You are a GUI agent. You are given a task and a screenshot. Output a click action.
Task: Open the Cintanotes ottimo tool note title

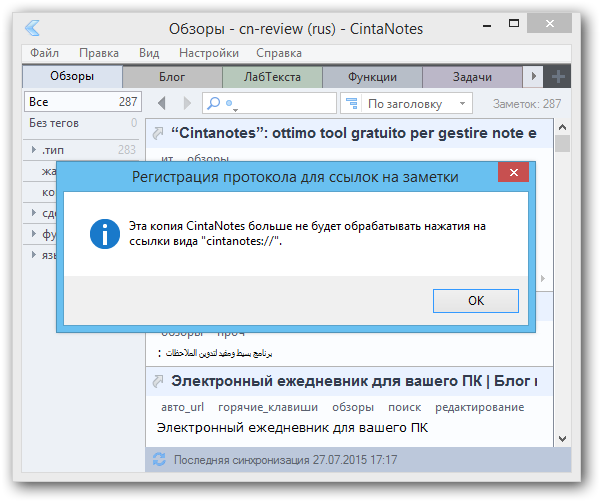point(353,133)
